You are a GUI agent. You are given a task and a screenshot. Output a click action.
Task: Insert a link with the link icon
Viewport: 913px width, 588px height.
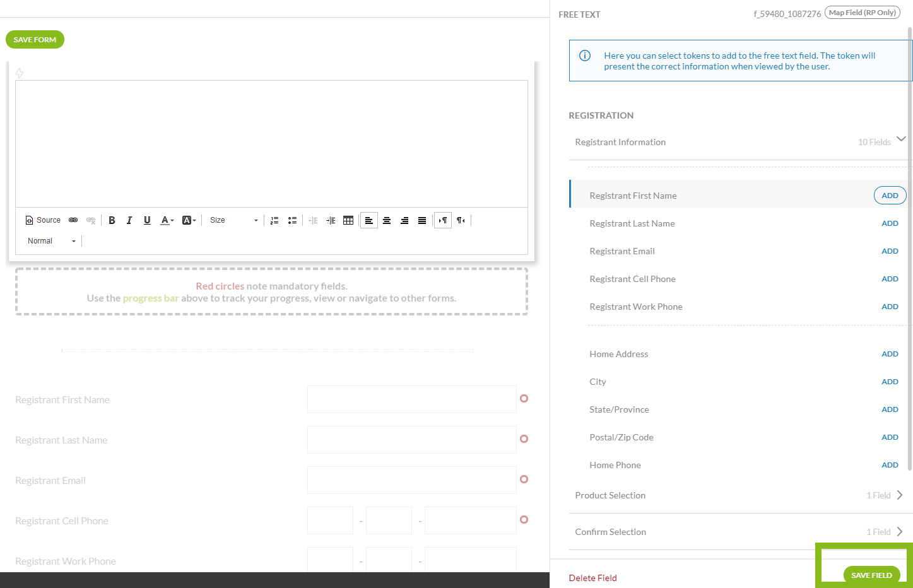pyautogui.click(x=73, y=220)
